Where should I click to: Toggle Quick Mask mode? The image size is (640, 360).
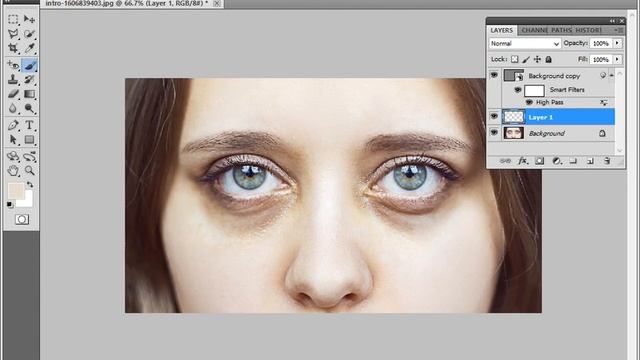pyautogui.click(x=22, y=220)
